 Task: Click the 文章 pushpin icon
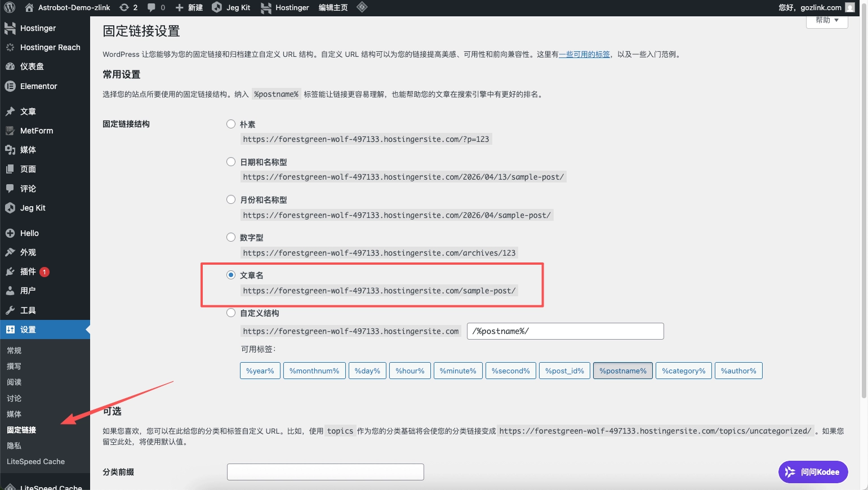pos(10,112)
